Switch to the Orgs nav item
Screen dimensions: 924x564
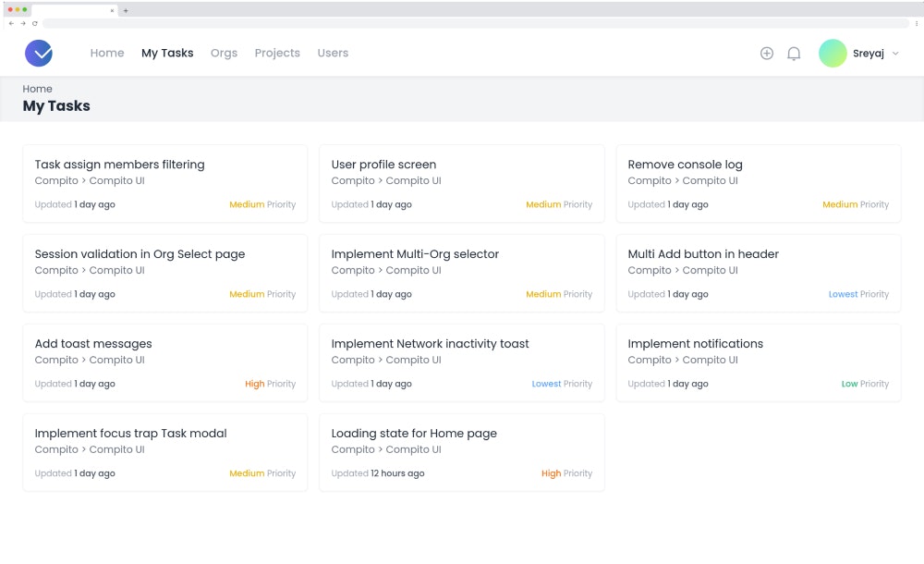224,54
